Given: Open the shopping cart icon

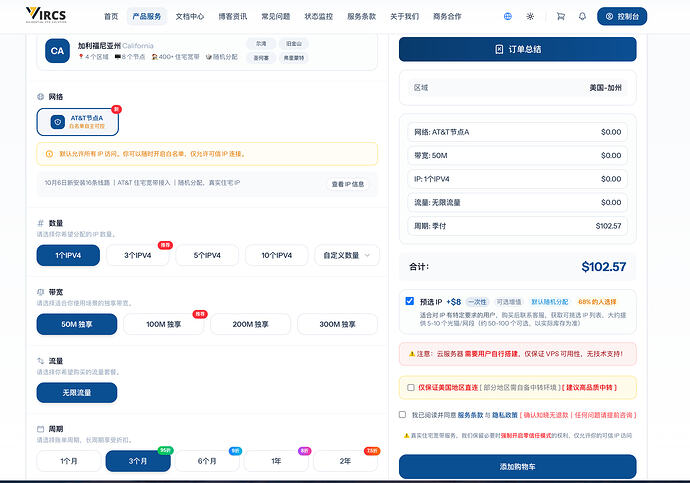Looking at the screenshot, I should 560,16.
